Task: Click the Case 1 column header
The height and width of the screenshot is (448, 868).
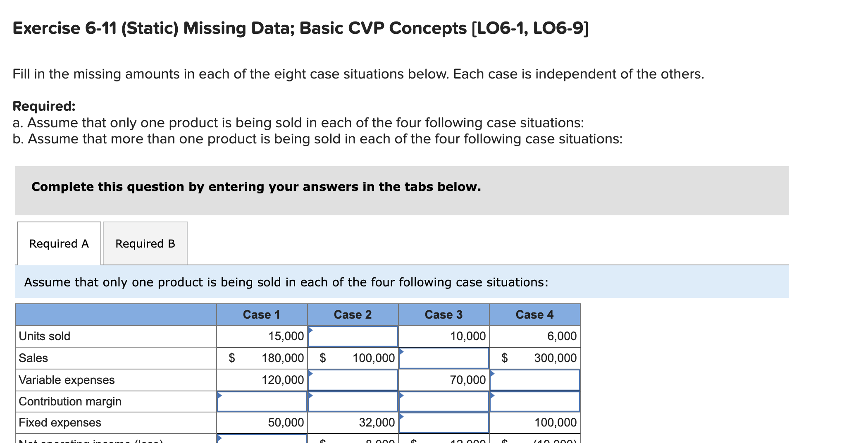Action: (x=261, y=314)
